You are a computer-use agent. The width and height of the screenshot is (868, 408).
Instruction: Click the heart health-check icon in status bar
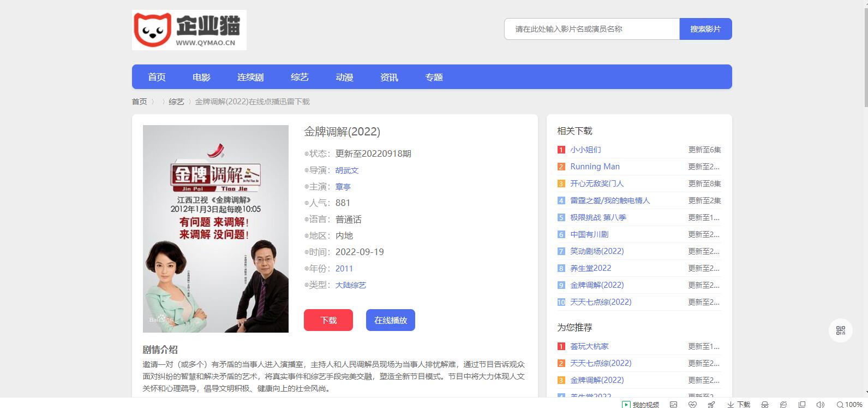692,404
